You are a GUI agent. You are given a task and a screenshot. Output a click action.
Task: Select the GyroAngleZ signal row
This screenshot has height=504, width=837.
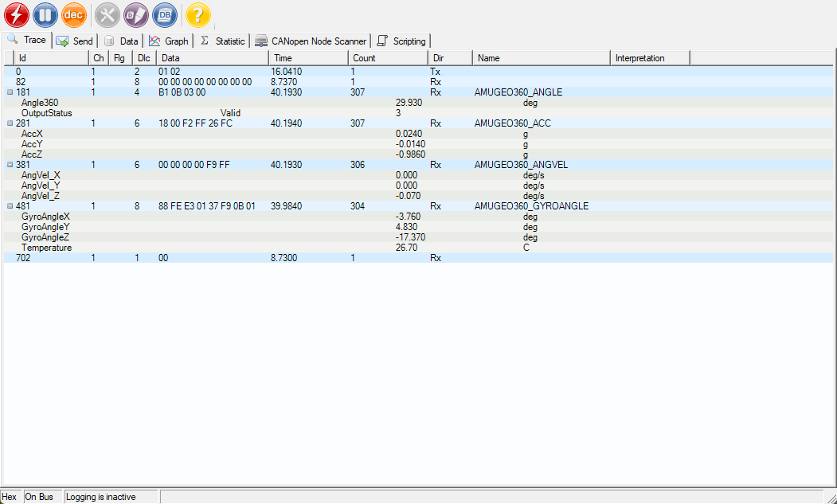(x=418, y=237)
